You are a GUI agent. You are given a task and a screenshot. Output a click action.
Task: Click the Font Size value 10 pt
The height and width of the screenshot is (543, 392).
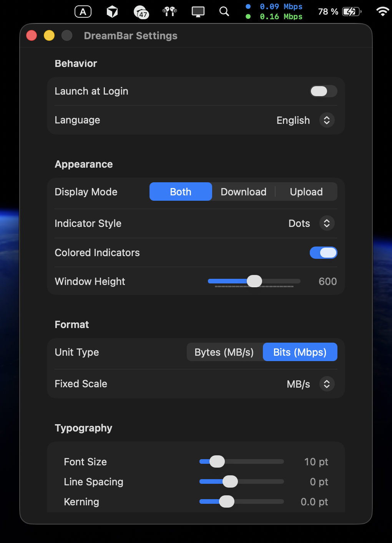coord(316,462)
